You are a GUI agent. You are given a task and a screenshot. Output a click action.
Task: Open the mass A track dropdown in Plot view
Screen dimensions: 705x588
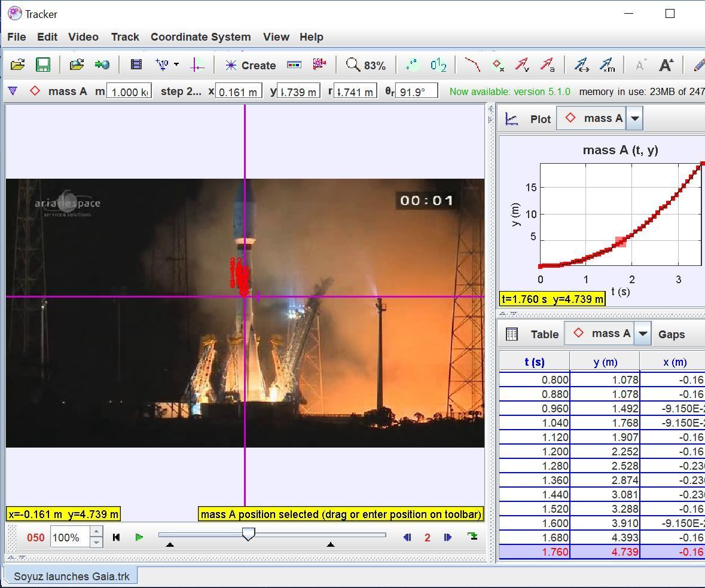[636, 118]
